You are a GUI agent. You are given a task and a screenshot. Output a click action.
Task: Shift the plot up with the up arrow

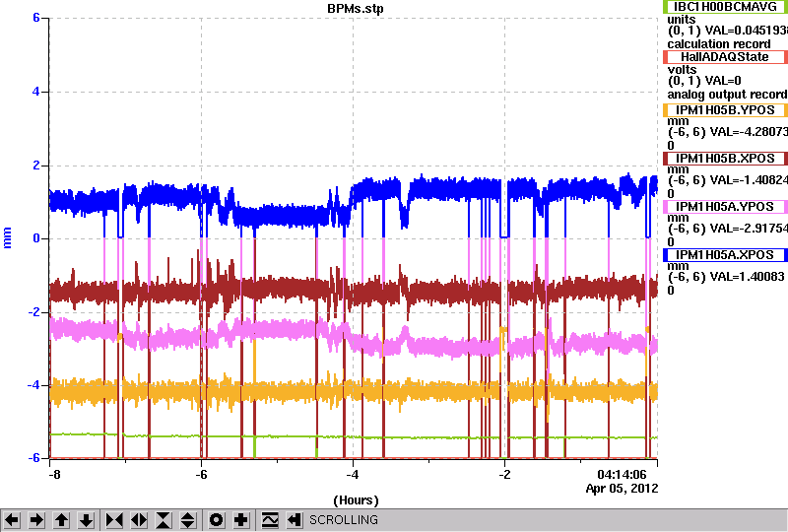(x=62, y=520)
